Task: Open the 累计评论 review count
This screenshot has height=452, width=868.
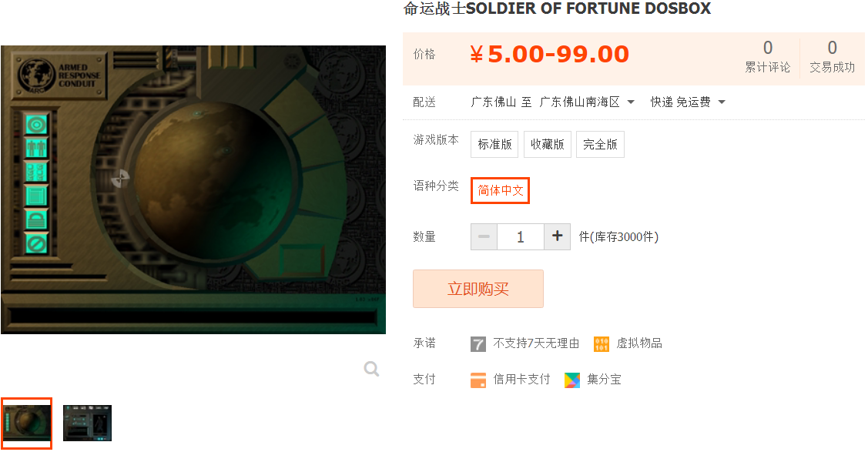Action: (767, 56)
